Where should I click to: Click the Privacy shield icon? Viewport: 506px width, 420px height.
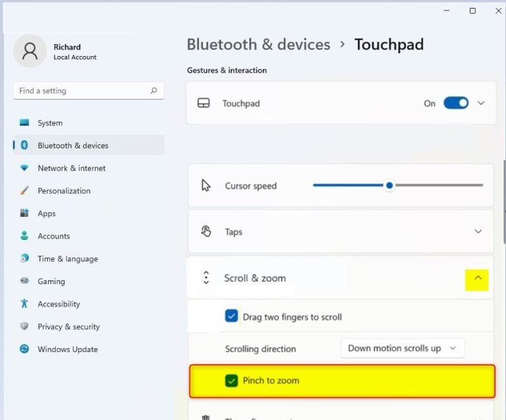pyautogui.click(x=24, y=326)
